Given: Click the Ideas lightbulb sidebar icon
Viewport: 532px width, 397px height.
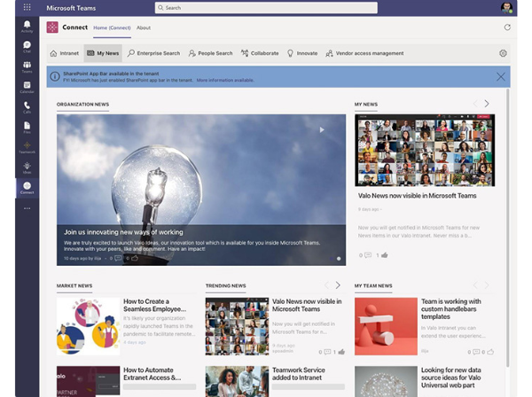Looking at the screenshot, I should [27, 166].
